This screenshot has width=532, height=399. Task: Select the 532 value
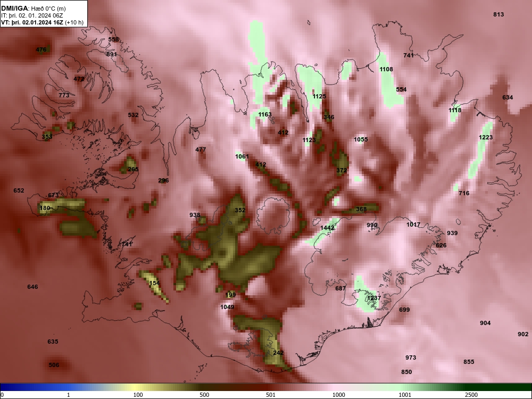[x=134, y=115]
